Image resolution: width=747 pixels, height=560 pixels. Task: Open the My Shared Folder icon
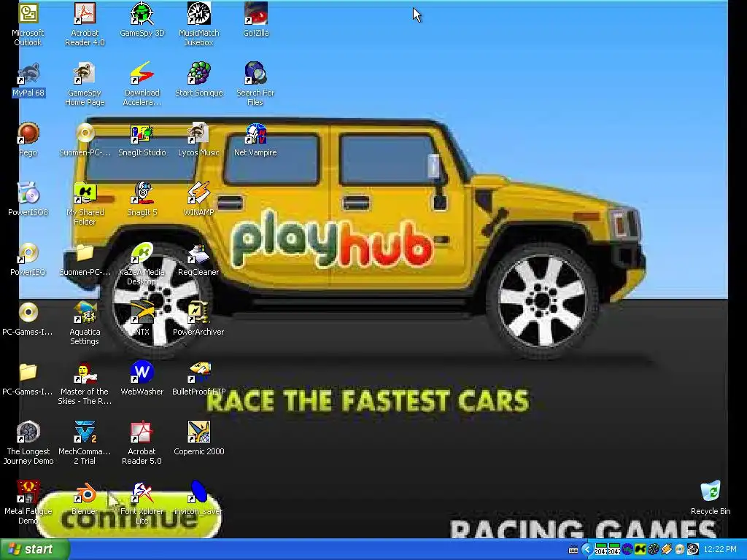coord(85,203)
